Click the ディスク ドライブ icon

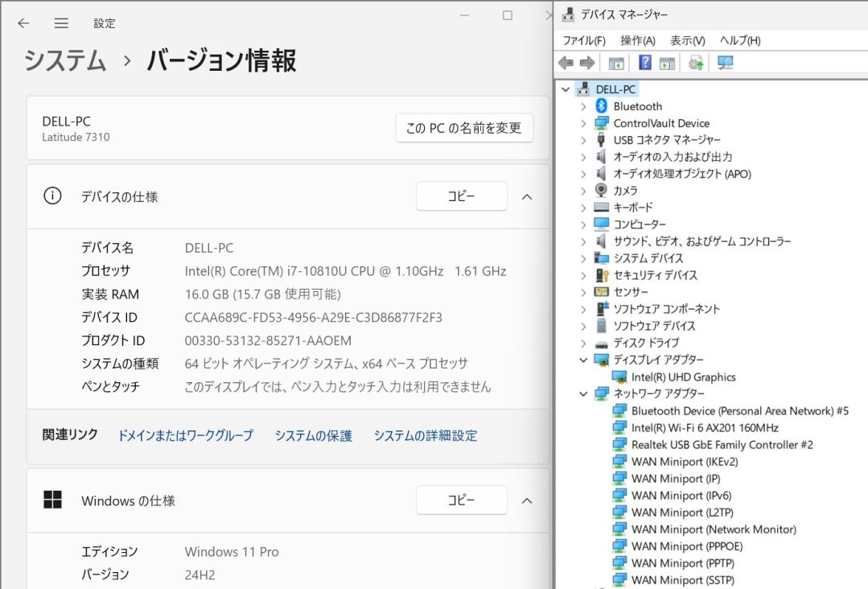(601, 344)
